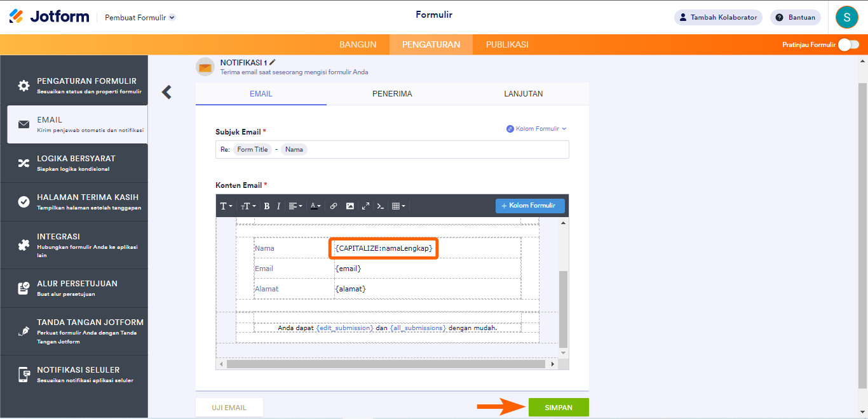Image resolution: width=868 pixels, height=419 pixels.
Task: Apply italic formatting in email editor
Action: pos(278,206)
